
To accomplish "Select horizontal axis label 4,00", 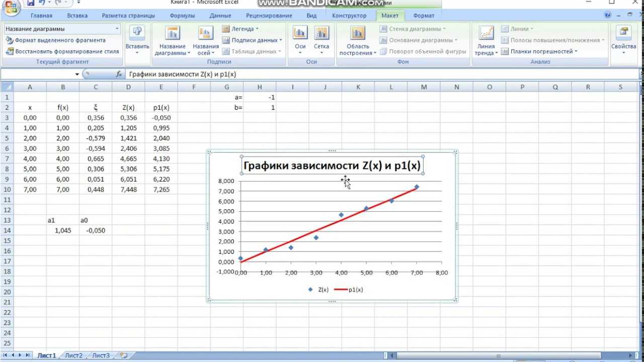I will [x=341, y=273].
